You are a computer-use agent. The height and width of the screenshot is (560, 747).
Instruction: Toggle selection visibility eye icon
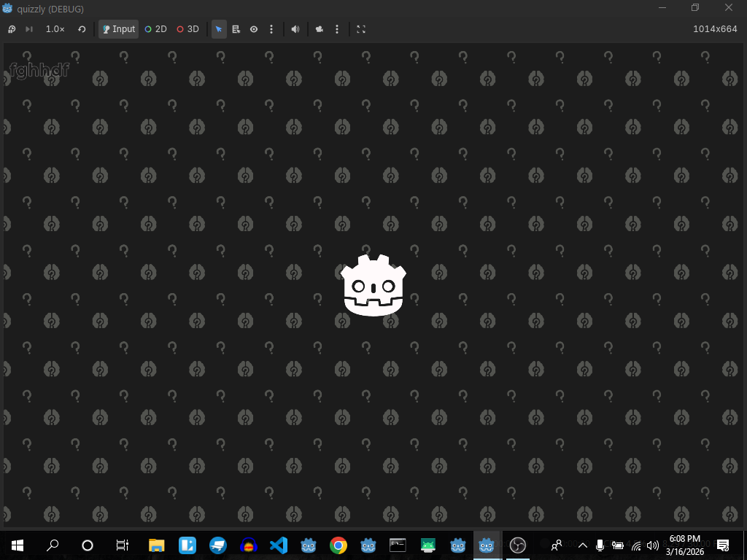[x=254, y=29]
